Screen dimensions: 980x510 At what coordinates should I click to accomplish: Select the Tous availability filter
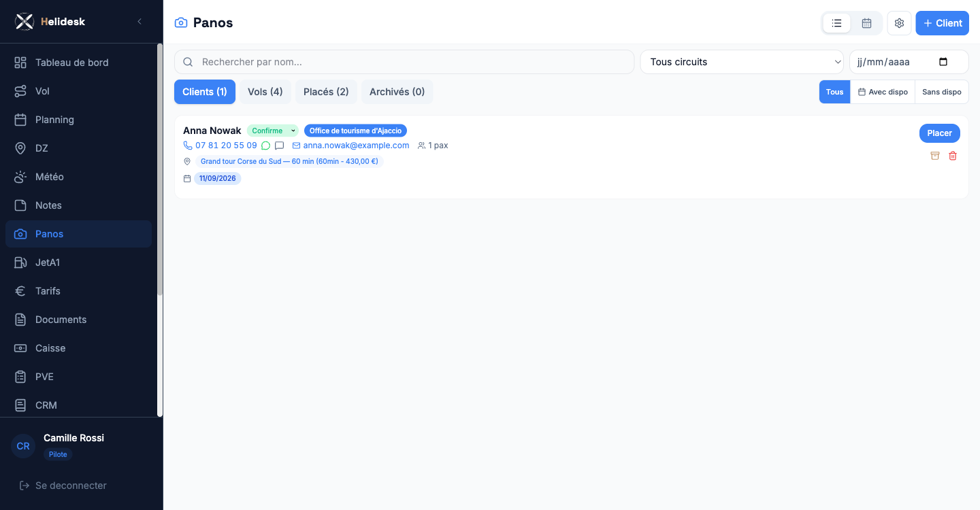pyautogui.click(x=835, y=92)
